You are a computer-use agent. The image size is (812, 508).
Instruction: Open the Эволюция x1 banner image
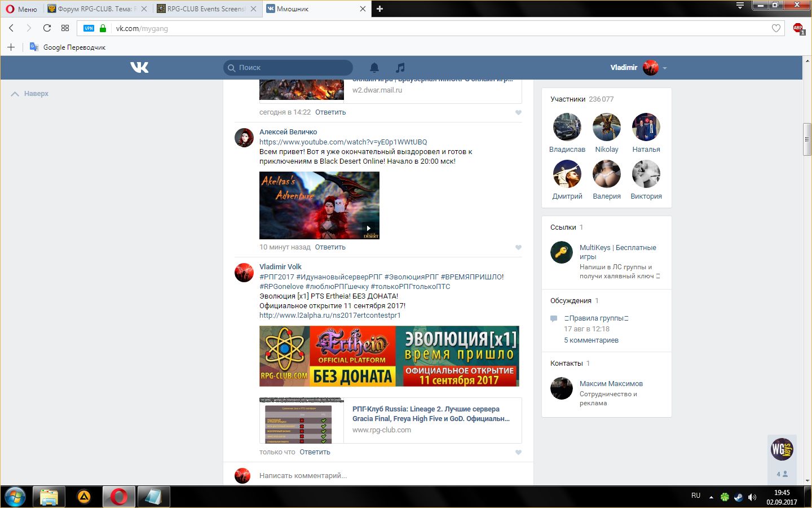point(389,356)
